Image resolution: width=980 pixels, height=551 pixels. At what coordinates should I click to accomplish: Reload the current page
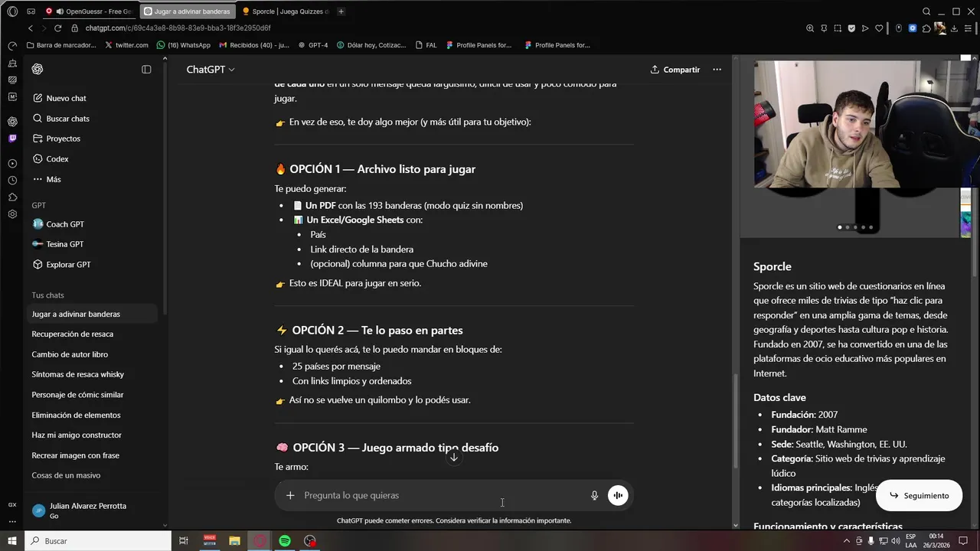57,28
